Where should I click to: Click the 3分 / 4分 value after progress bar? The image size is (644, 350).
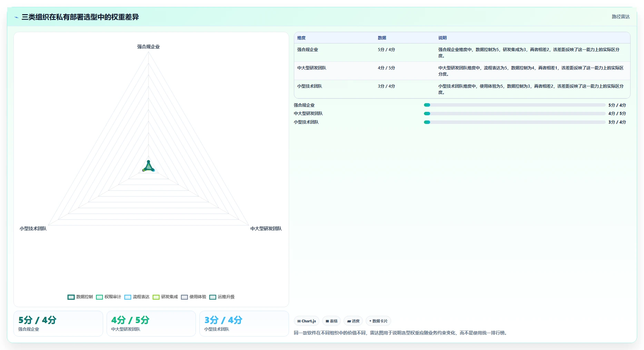click(x=617, y=122)
